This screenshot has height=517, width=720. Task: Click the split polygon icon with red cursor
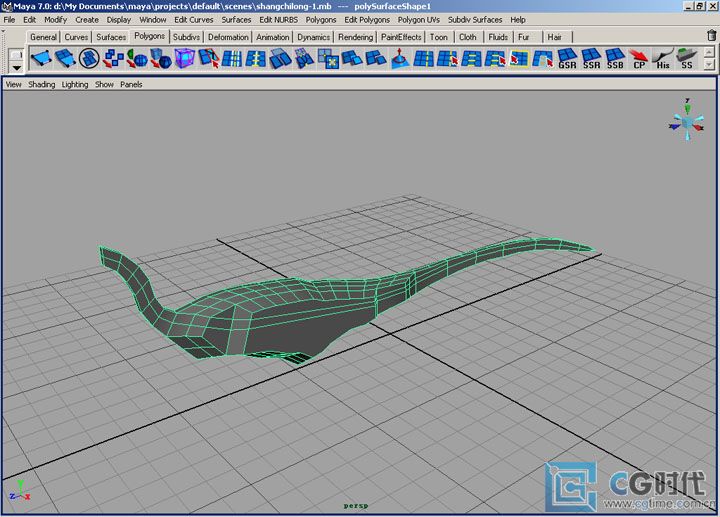click(208, 59)
